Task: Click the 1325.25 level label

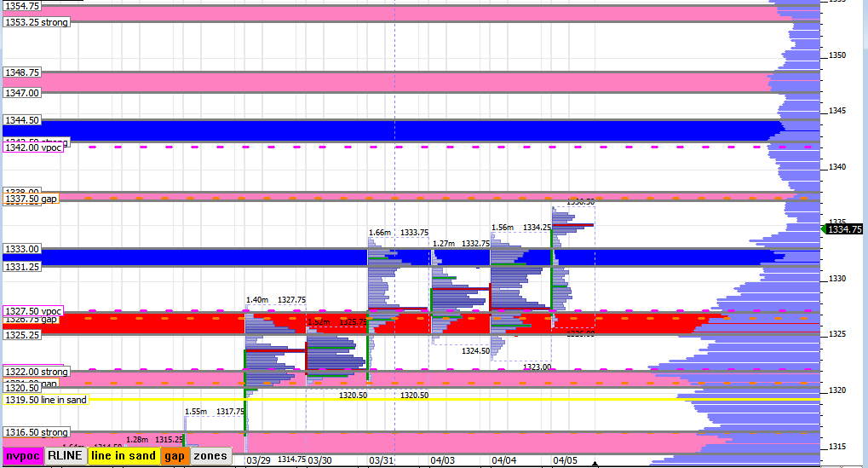Action: [x=22, y=335]
